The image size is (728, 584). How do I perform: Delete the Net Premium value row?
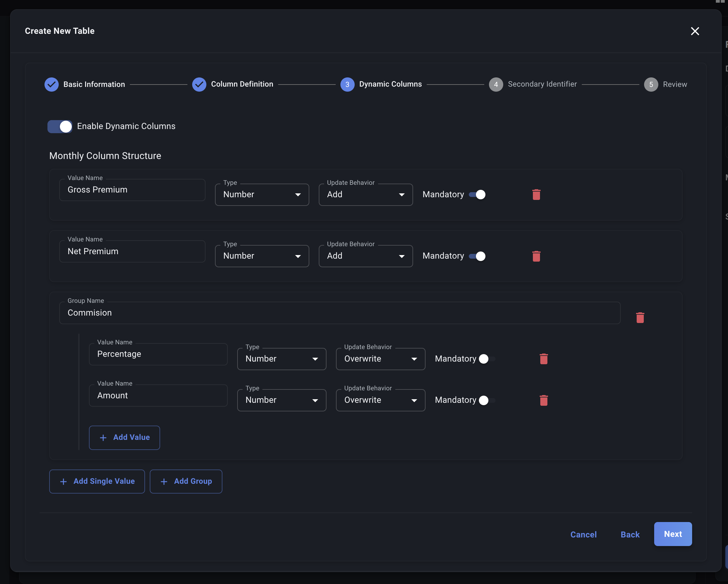pyautogui.click(x=536, y=256)
